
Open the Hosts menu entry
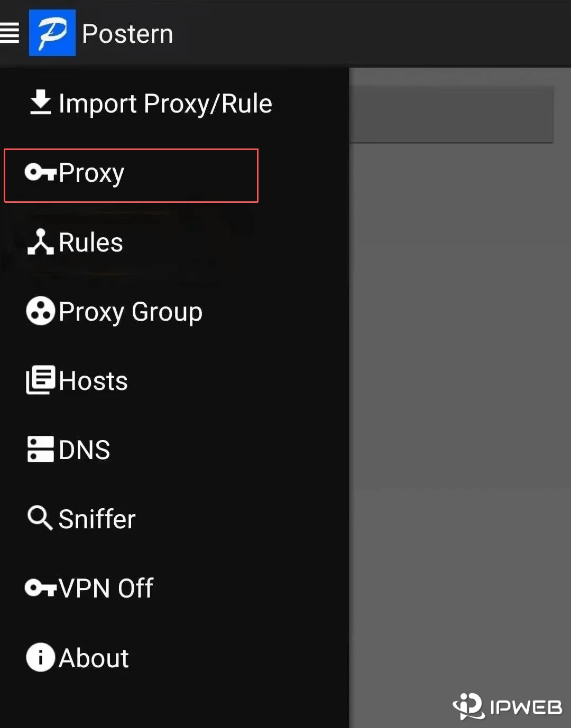click(x=93, y=381)
